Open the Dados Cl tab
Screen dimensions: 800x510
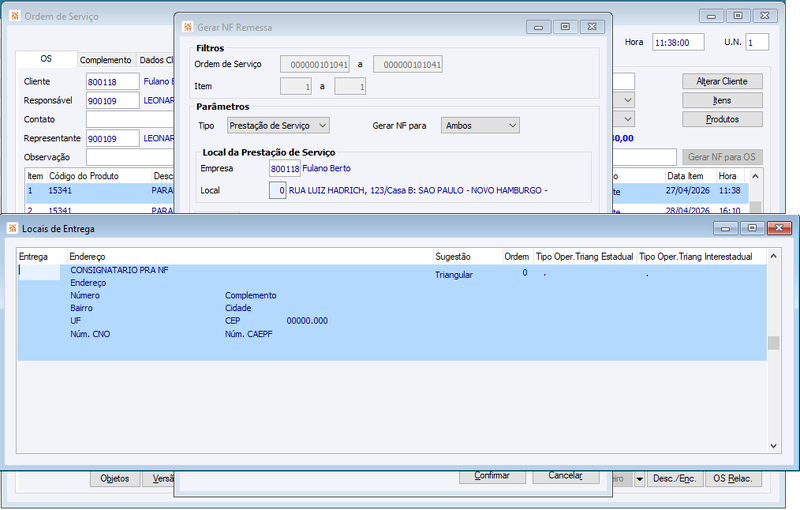[x=156, y=60]
